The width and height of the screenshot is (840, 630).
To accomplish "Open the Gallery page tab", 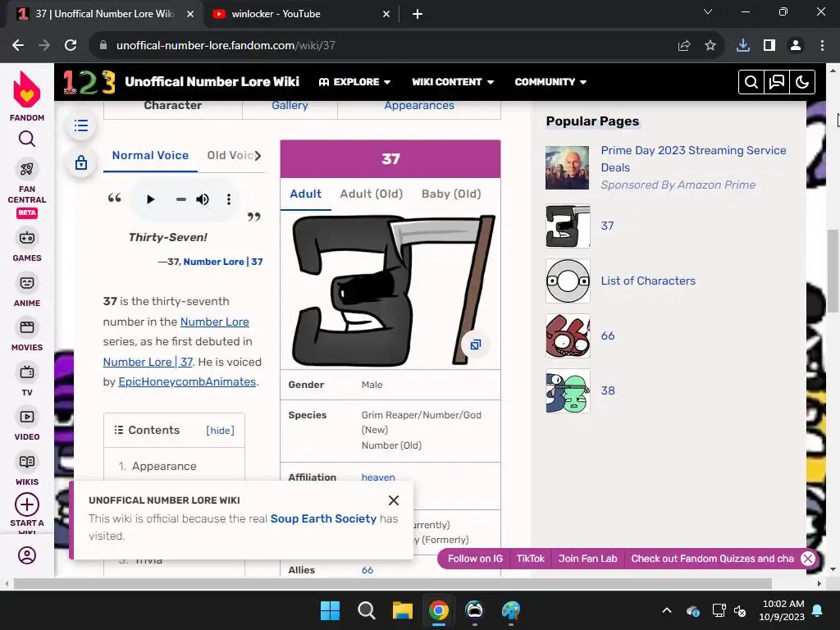I will (x=290, y=106).
